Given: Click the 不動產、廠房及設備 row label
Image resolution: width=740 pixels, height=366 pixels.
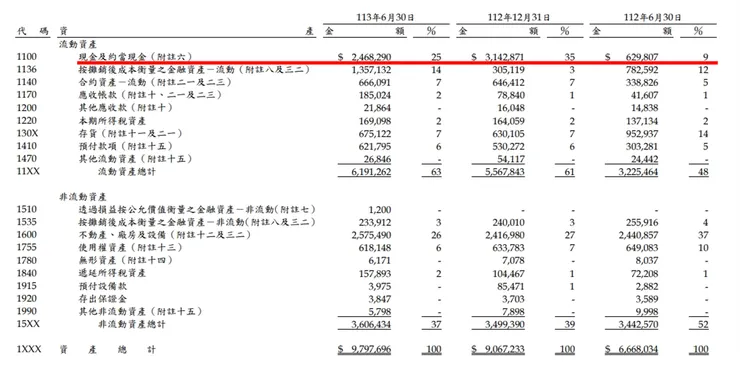Looking at the screenshot, I should (164, 235).
